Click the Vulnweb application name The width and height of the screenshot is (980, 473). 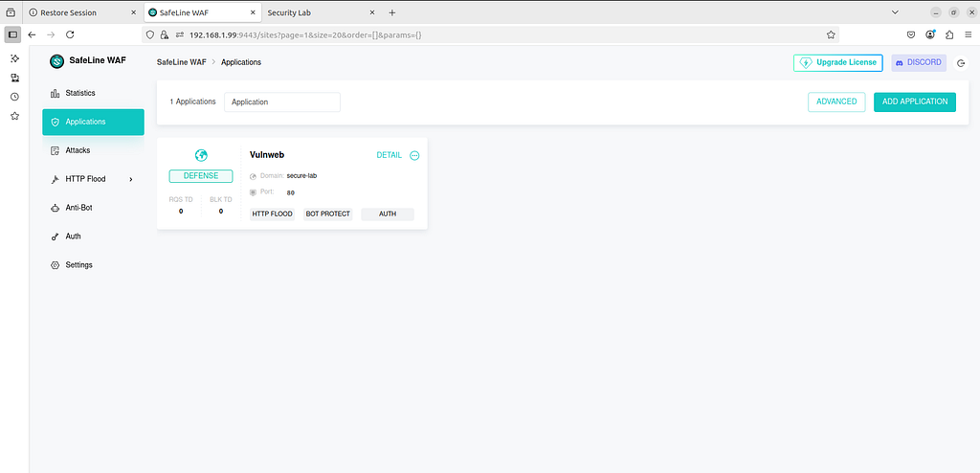click(267, 154)
